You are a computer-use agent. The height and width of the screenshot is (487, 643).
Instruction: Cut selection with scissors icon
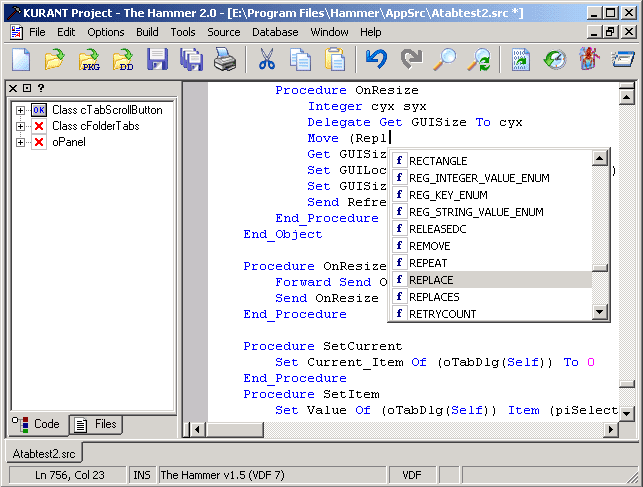pos(267,60)
